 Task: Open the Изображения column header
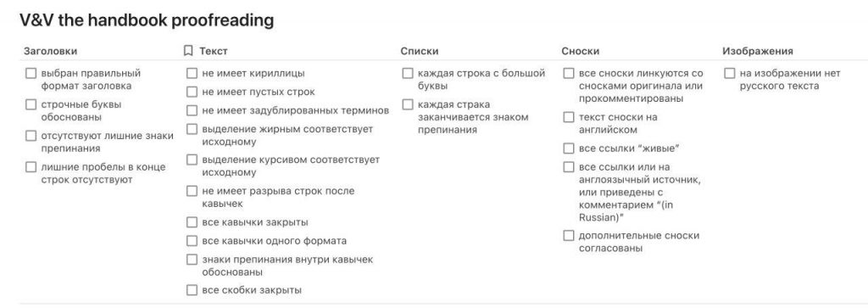pos(757,51)
